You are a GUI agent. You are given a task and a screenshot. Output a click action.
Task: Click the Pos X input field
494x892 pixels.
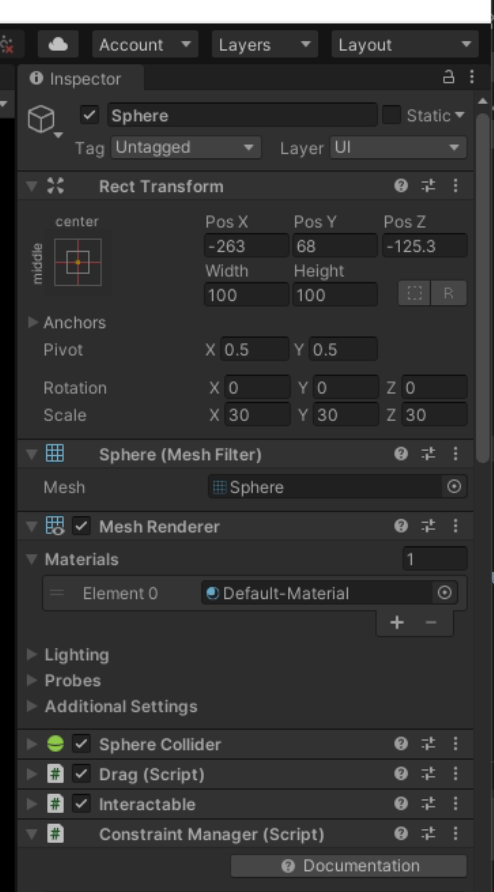coord(246,246)
